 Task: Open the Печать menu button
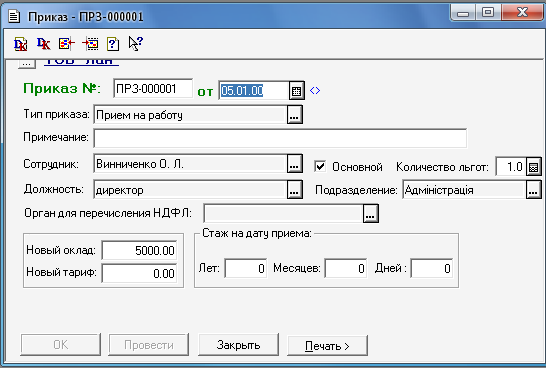[x=327, y=345]
